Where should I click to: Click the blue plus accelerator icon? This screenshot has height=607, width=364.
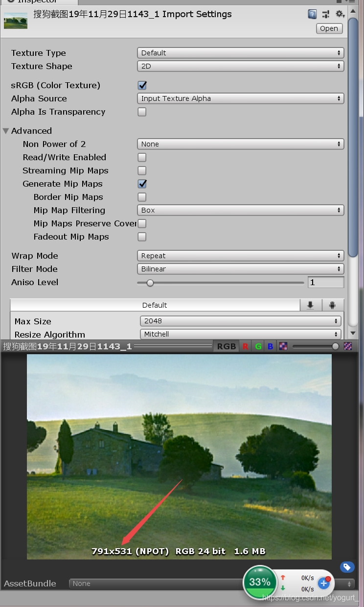point(323,583)
